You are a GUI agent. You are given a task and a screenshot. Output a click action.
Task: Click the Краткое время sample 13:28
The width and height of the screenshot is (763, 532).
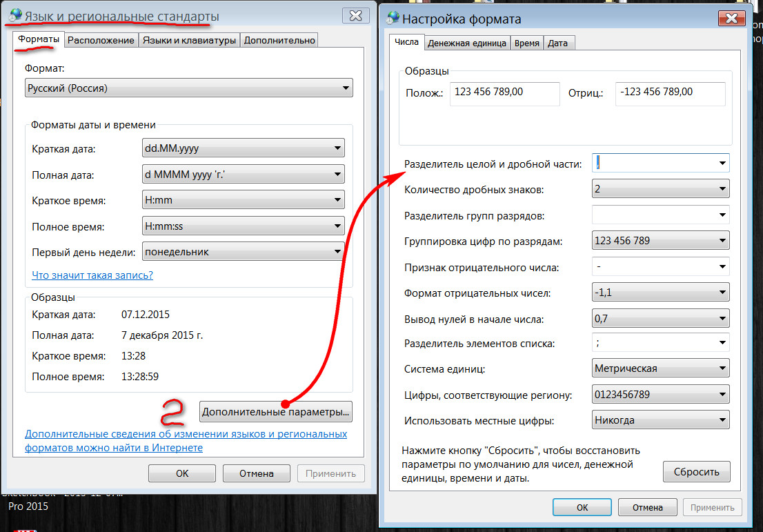(133, 356)
